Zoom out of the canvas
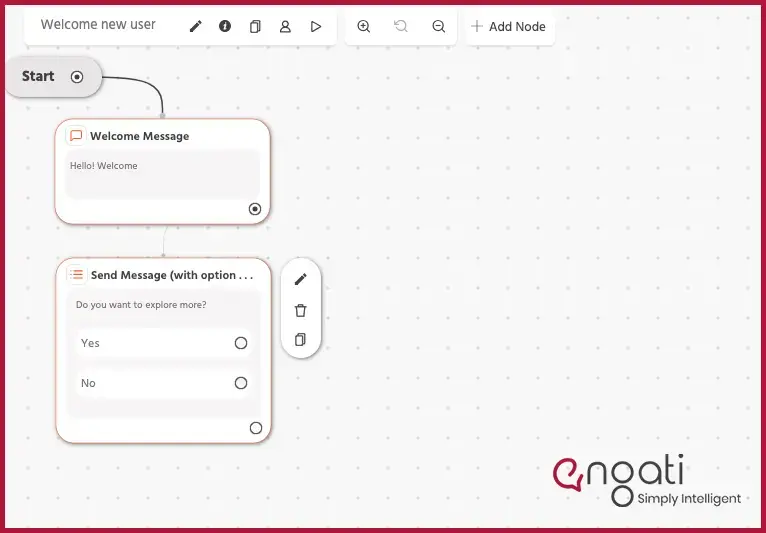Viewport: 766px width, 533px height. [439, 26]
